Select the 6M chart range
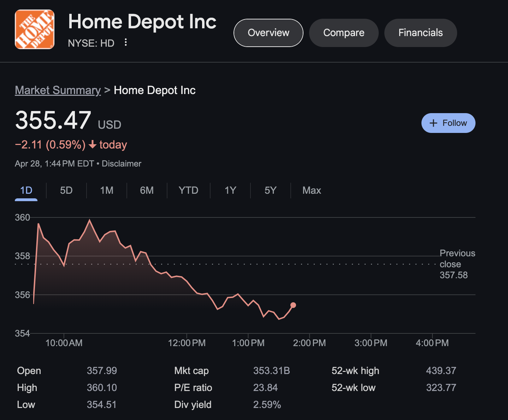Viewport: 508px width, 420px height. point(147,191)
